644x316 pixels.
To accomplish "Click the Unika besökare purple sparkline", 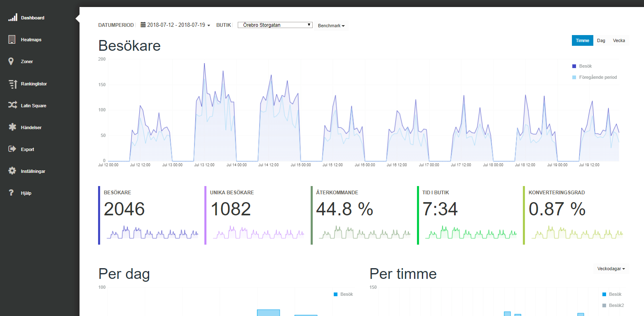I will 258,232.
